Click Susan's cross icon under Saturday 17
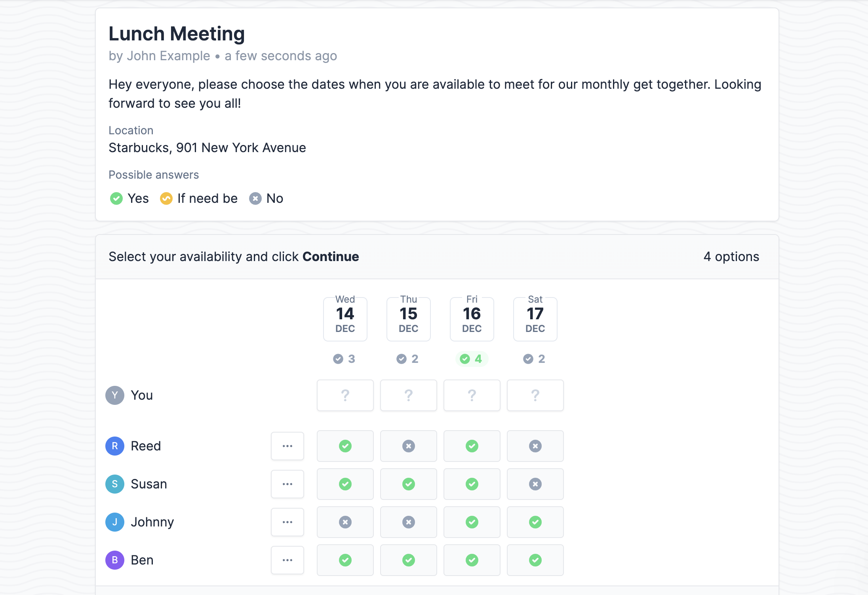This screenshot has height=595, width=868. pyautogui.click(x=535, y=484)
